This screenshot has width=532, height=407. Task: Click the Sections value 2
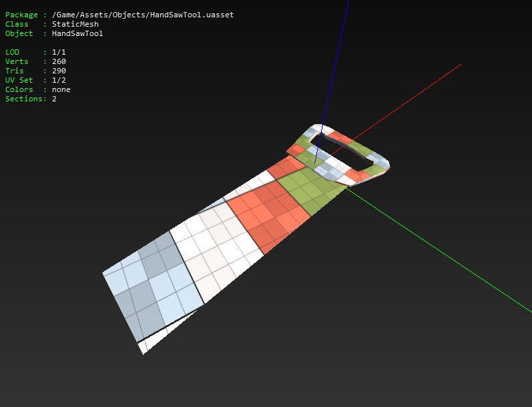pos(54,99)
